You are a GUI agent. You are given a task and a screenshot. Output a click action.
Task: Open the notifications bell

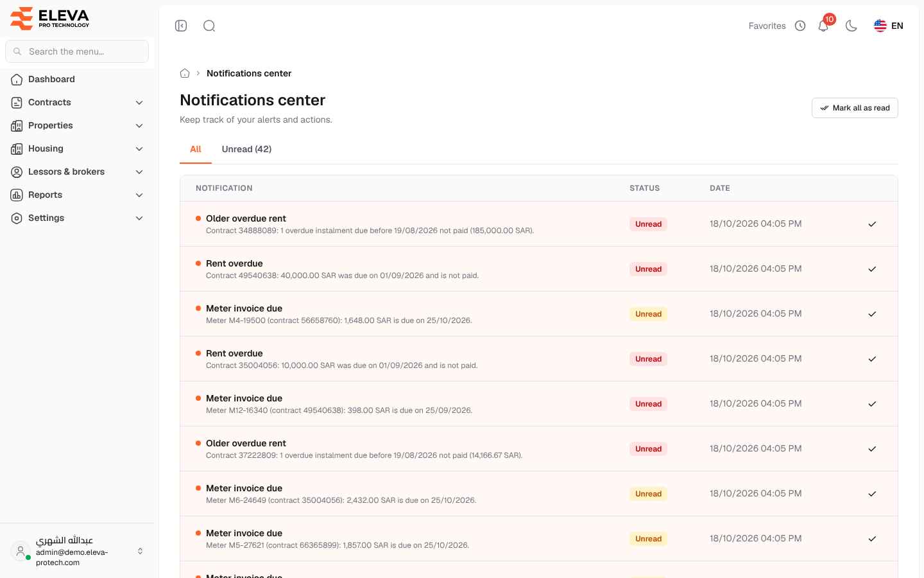pyautogui.click(x=823, y=26)
